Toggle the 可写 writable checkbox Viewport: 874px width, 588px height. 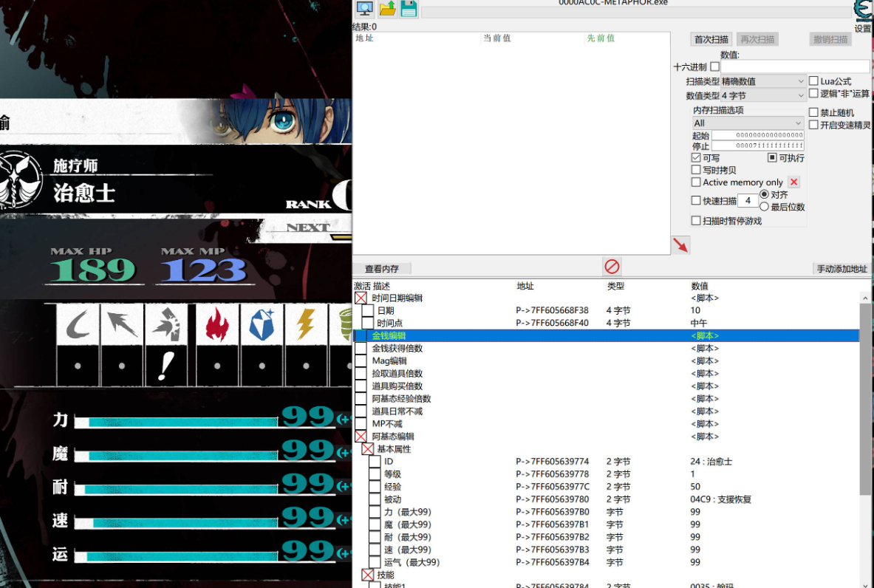tap(696, 158)
